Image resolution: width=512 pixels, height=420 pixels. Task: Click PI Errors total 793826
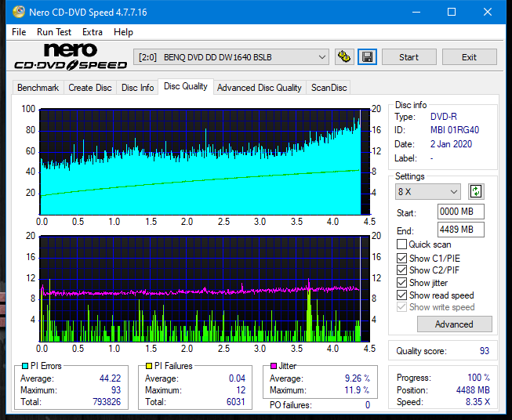(107, 402)
